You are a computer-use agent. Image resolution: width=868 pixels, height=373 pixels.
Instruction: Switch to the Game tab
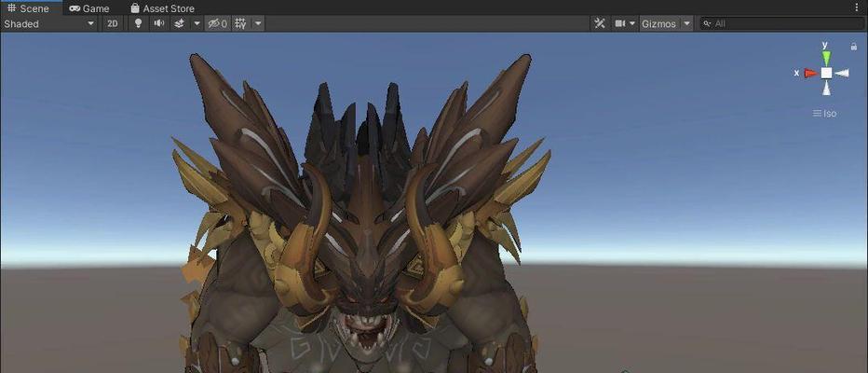pyautogui.click(x=89, y=8)
